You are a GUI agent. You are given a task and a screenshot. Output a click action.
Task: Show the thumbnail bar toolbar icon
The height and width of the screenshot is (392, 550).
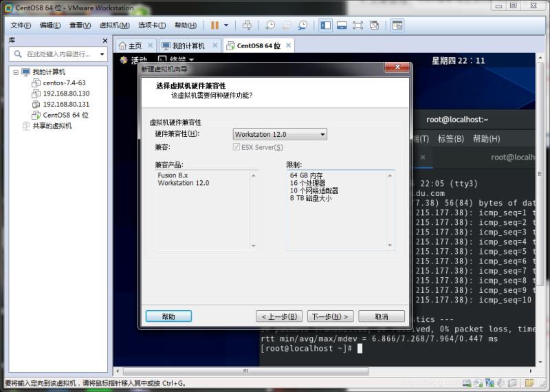pos(342,25)
